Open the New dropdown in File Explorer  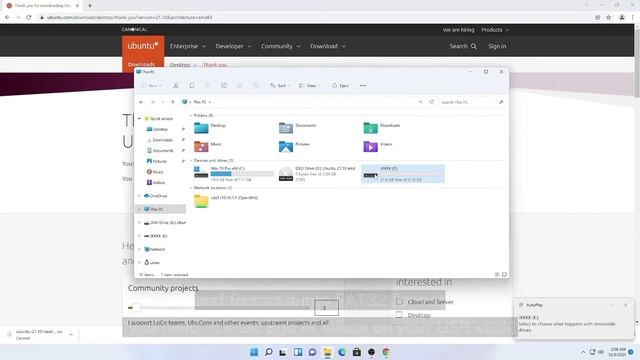[x=152, y=86]
